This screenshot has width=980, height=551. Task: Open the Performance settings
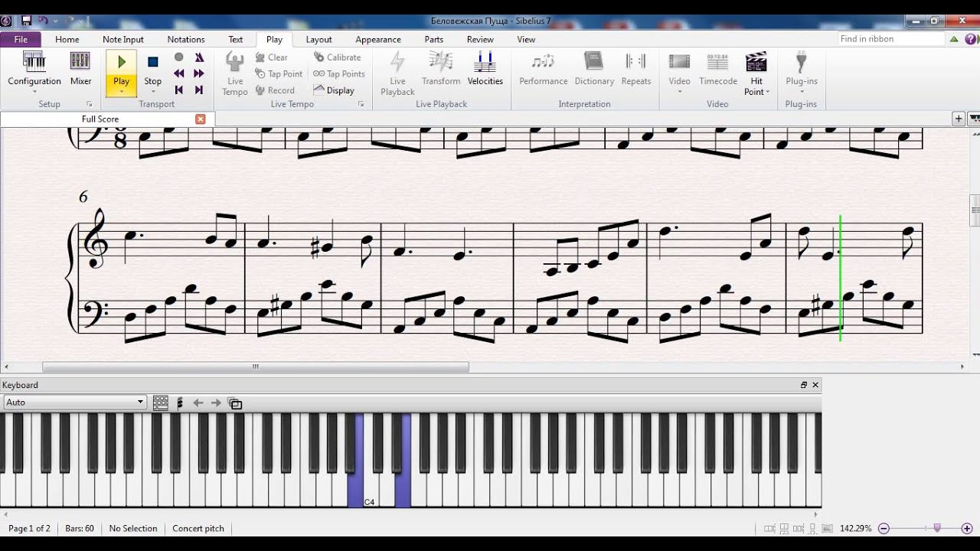pyautogui.click(x=544, y=69)
